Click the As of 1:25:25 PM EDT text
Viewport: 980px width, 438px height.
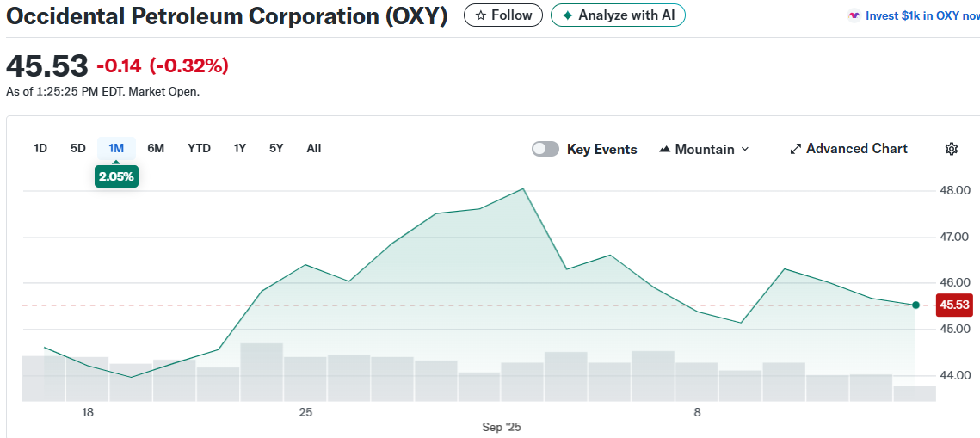(x=102, y=92)
